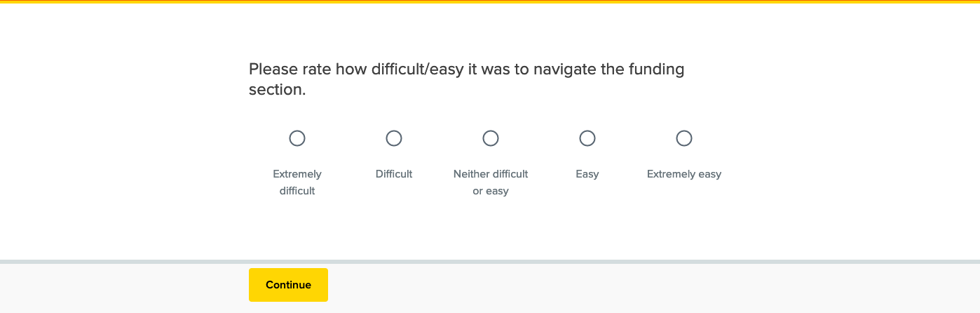Click the divider line above the footer
980x313 pixels.
pyautogui.click(x=490, y=262)
